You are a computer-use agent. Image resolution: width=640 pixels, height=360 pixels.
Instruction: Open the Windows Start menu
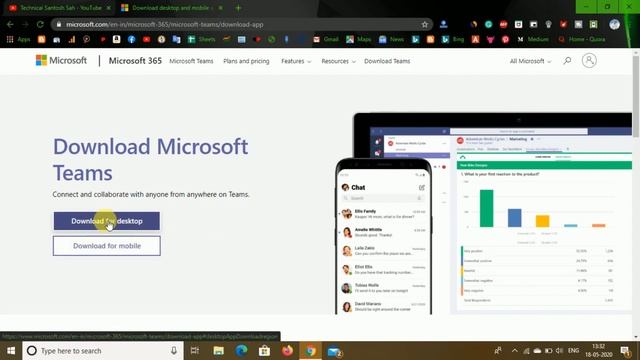point(11,351)
